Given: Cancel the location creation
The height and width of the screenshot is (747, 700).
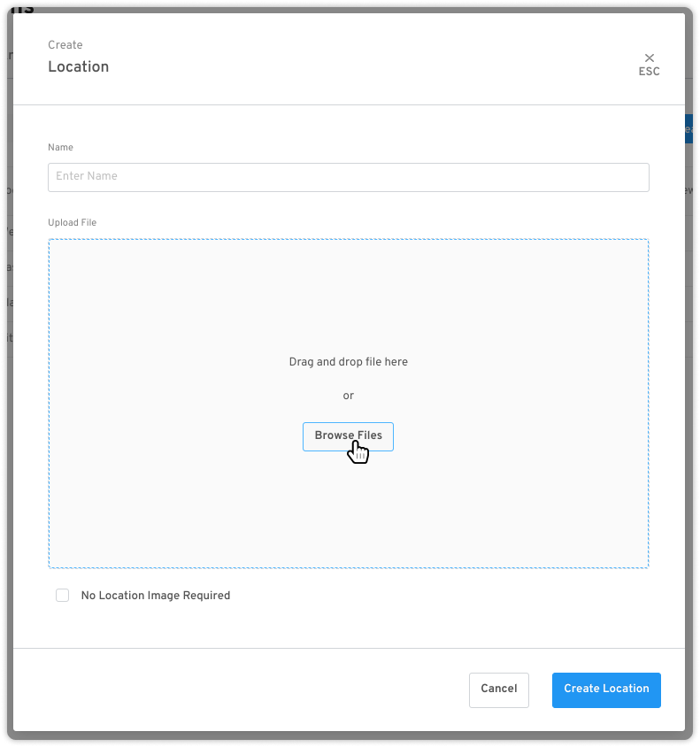Looking at the screenshot, I should tap(498, 689).
